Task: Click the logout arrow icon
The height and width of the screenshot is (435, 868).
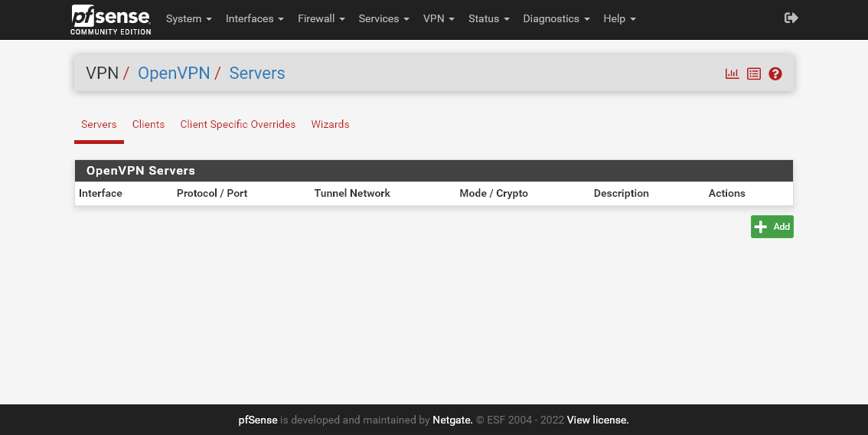Action: [791, 18]
